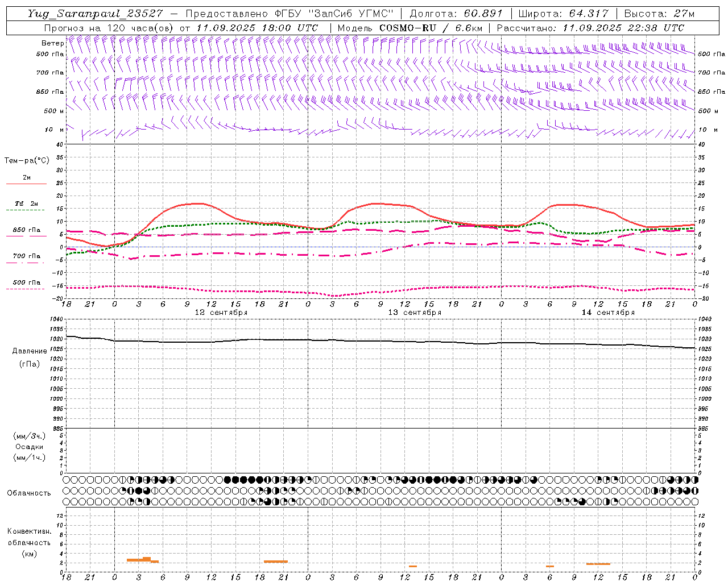Click the 2м temperature legend entry
The height and width of the screenshot is (582, 728).
27,178
